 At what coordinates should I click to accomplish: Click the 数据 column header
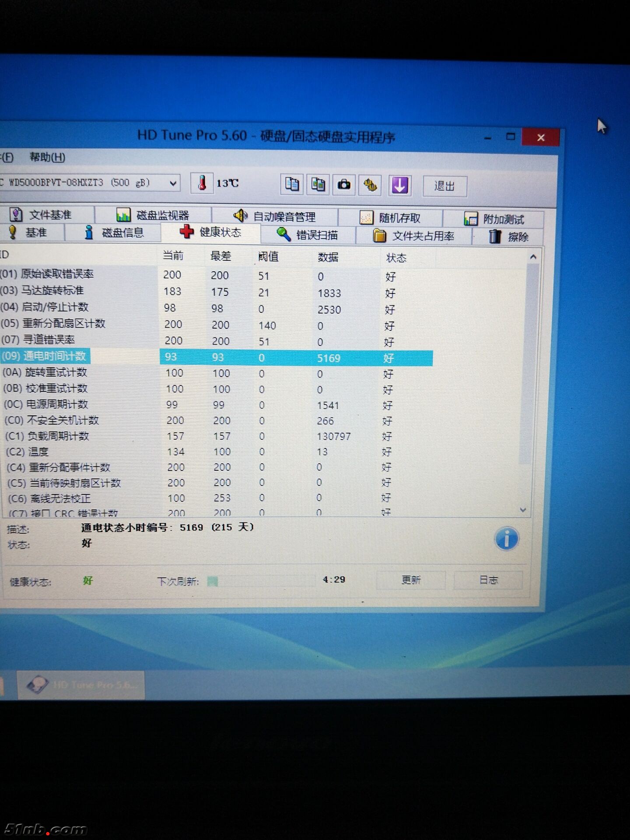328,257
